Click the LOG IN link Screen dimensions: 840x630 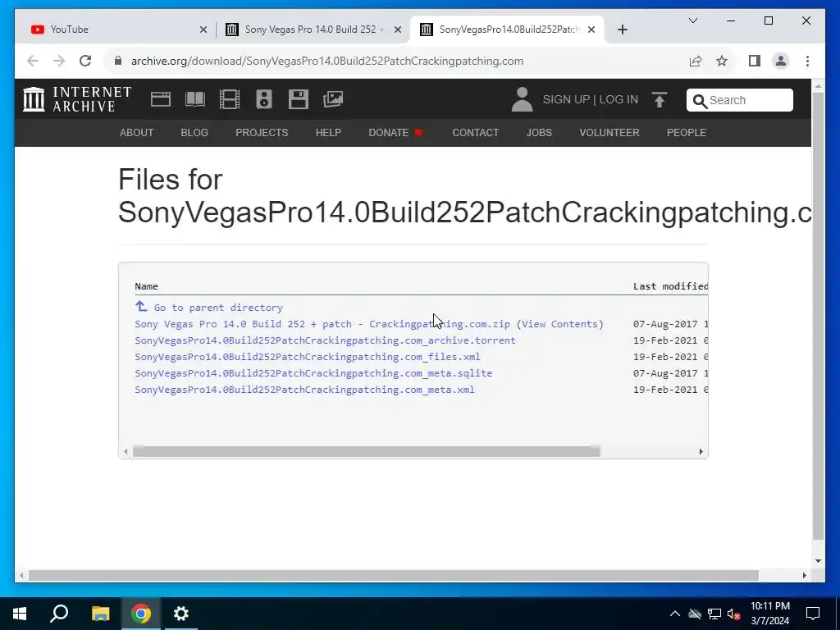(619, 99)
